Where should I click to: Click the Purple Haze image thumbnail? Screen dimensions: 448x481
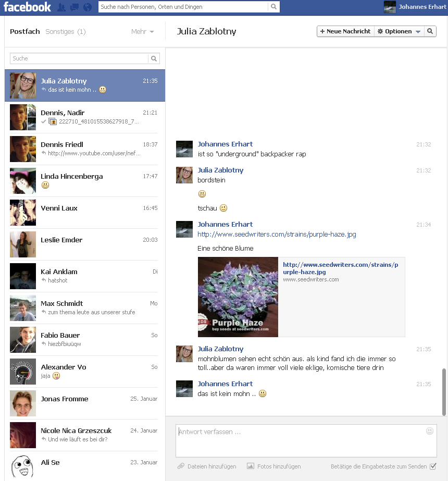click(238, 297)
